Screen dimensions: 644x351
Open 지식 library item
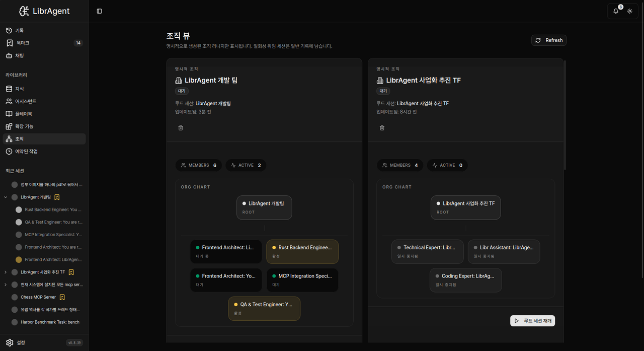pyautogui.click(x=44, y=89)
